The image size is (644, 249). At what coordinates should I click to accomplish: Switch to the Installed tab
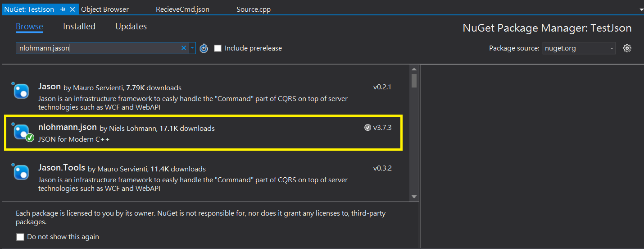coord(79,27)
